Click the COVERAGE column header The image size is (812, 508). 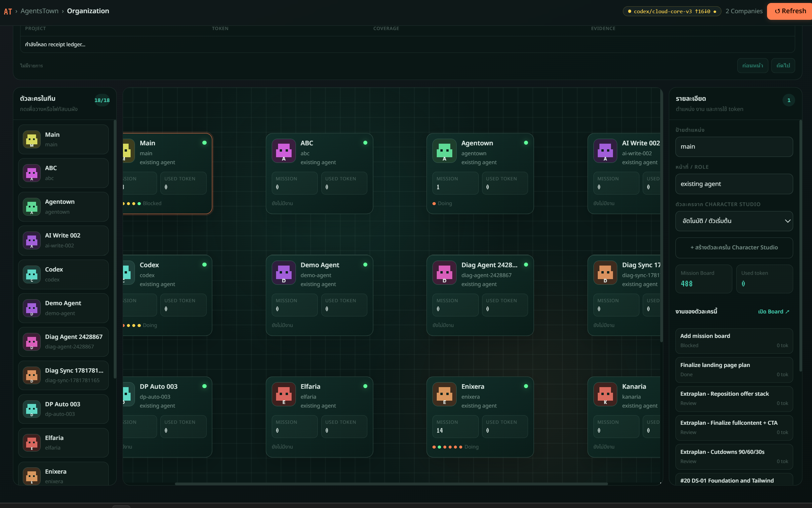[386, 28]
